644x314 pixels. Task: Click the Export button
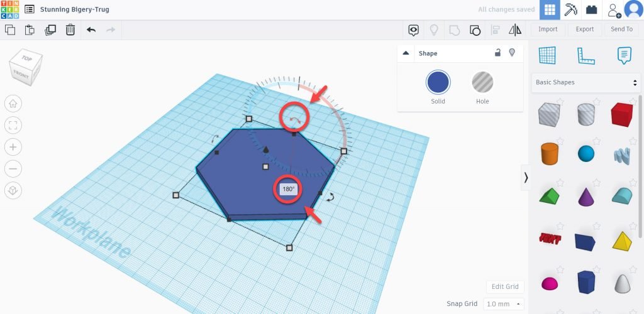(x=584, y=29)
